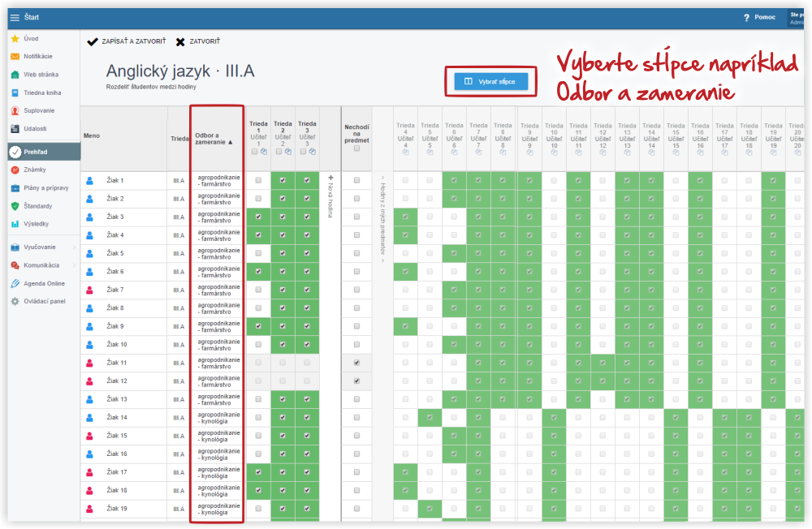Select the Žiak 6 name
Viewport: 812px width, 529px height.
click(x=115, y=272)
